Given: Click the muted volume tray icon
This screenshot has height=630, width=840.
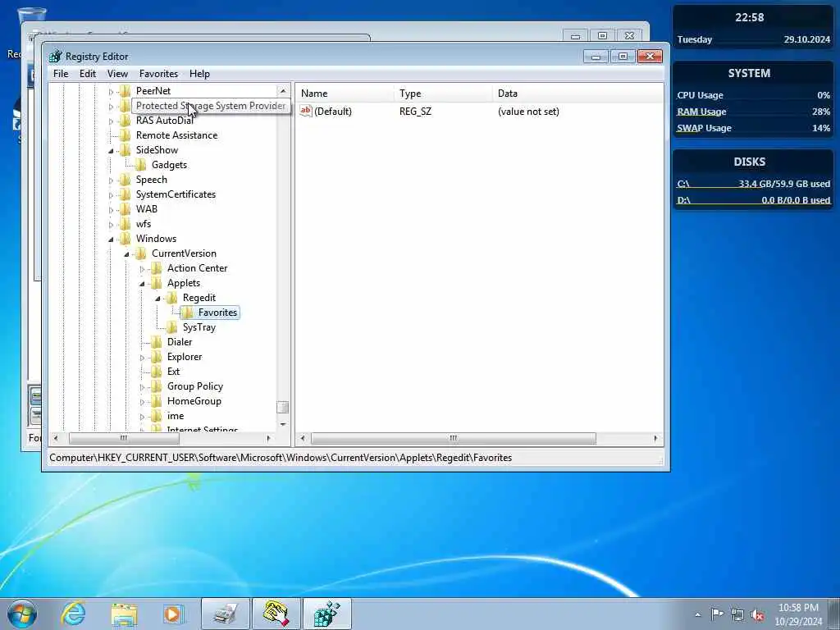Looking at the screenshot, I should pos(757,615).
